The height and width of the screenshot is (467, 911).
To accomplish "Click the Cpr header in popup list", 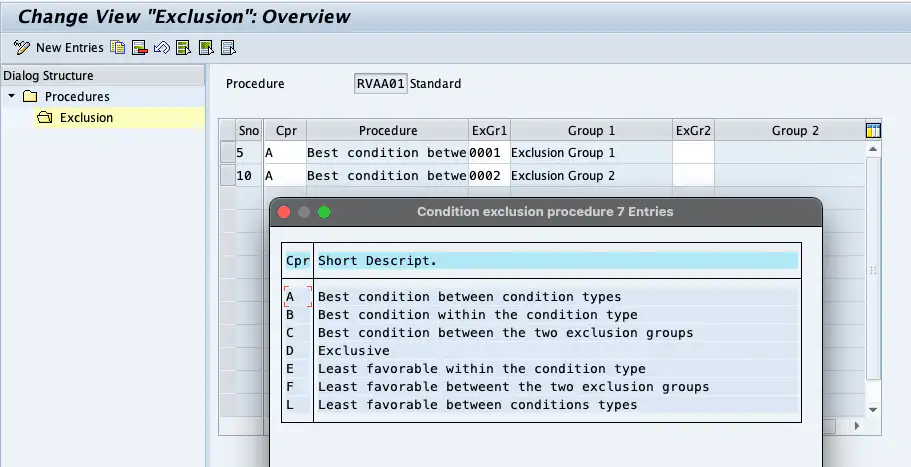I will (x=297, y=261).
